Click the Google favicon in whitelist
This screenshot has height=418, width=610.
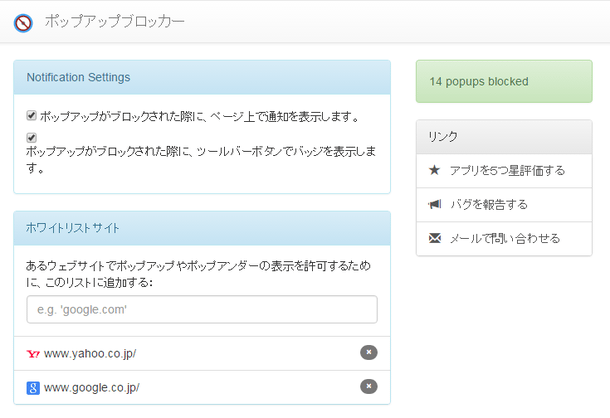coord(33,388)
